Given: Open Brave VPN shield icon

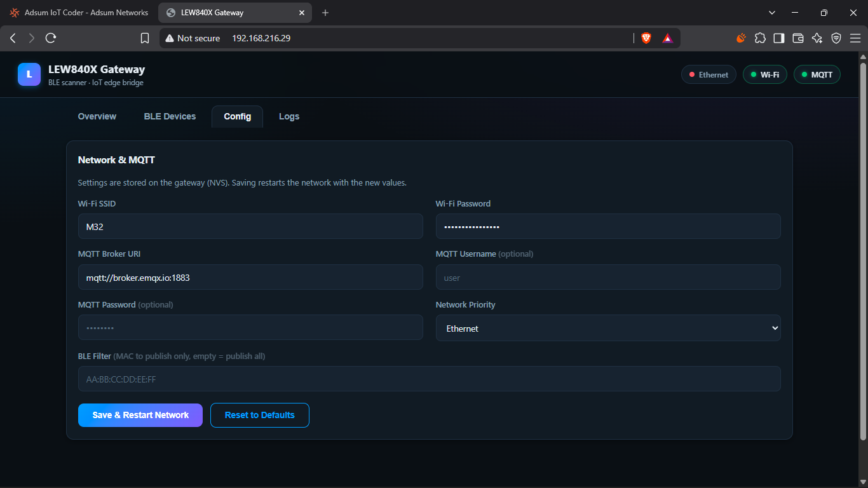Looking at the screenshot, I should click(836, 38).
